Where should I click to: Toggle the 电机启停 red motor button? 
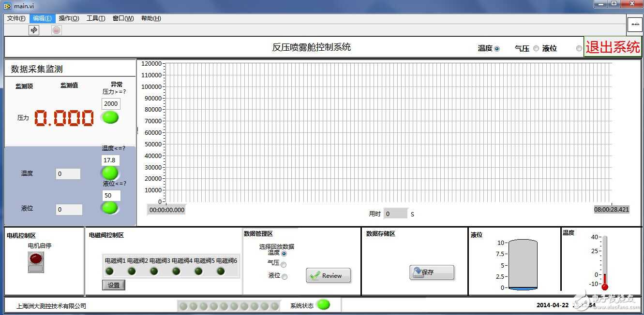pos(36,262)
